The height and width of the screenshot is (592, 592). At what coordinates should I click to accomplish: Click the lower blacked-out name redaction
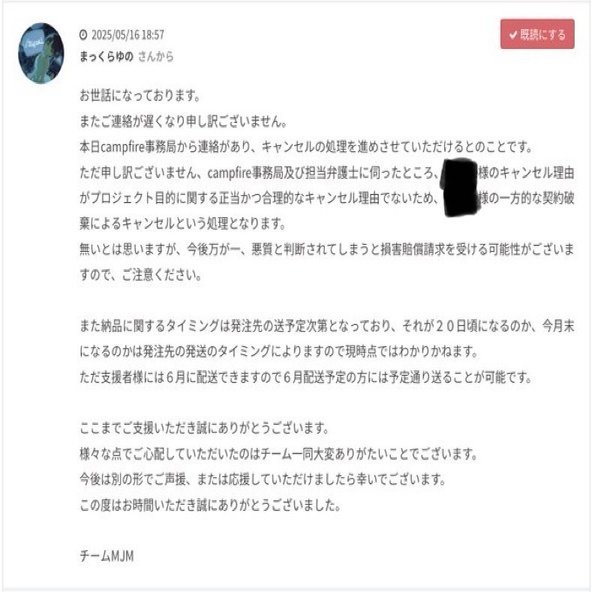pos(459,200)
